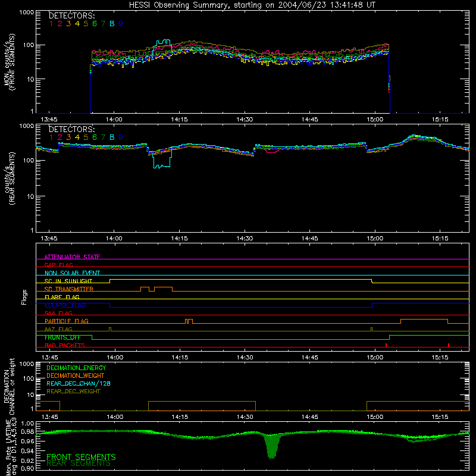Click the PARTICLE FLAG label

click(x=67, y=321)
